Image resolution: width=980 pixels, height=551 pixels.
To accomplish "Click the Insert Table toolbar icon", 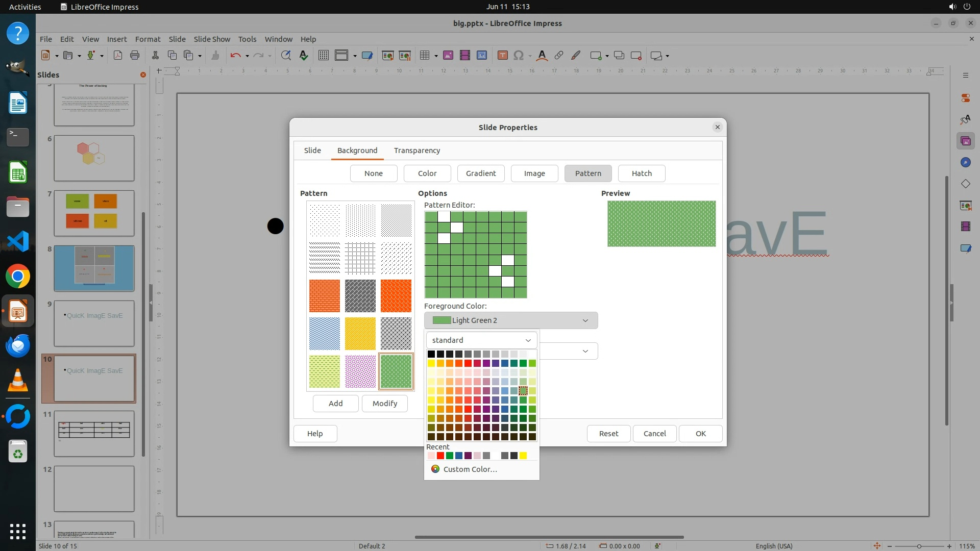I will coord(424,56).
